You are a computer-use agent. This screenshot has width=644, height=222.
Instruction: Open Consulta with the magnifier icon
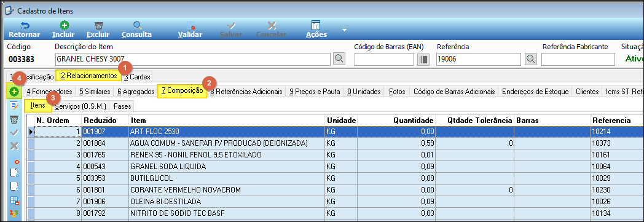[x=137, y=30]
